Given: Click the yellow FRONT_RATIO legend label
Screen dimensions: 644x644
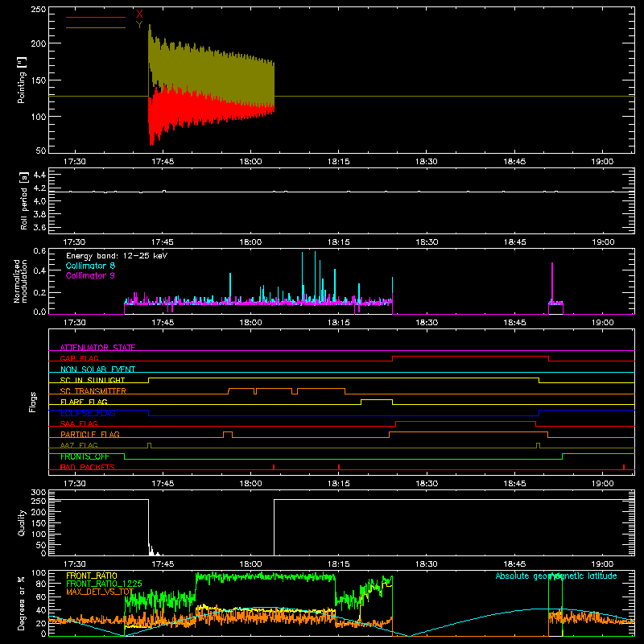Looking at the screenshot, I should 92,576.
